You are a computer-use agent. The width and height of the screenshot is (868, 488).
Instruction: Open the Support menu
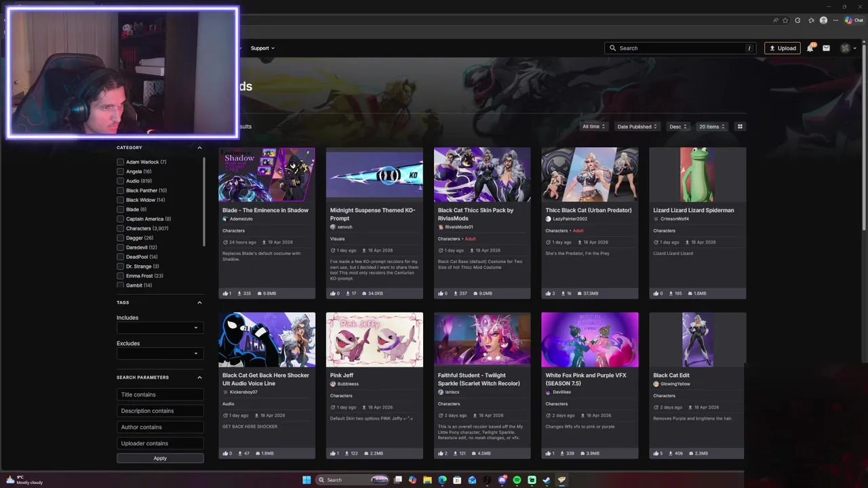[262, 48]
